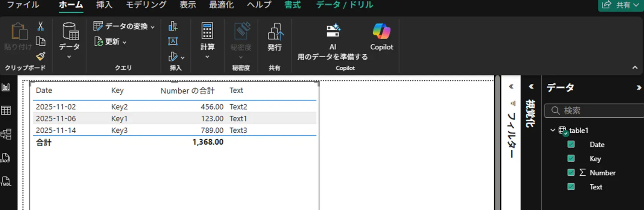
Task: Select the format painter brush icon
Action: (41, 56)
